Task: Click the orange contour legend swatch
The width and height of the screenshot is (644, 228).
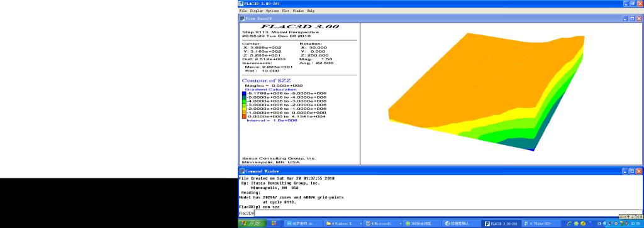Action: click(244, 112)
